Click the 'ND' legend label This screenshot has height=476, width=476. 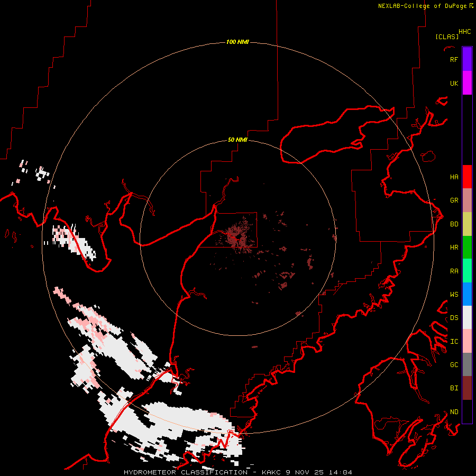click(x=454, y=411)
